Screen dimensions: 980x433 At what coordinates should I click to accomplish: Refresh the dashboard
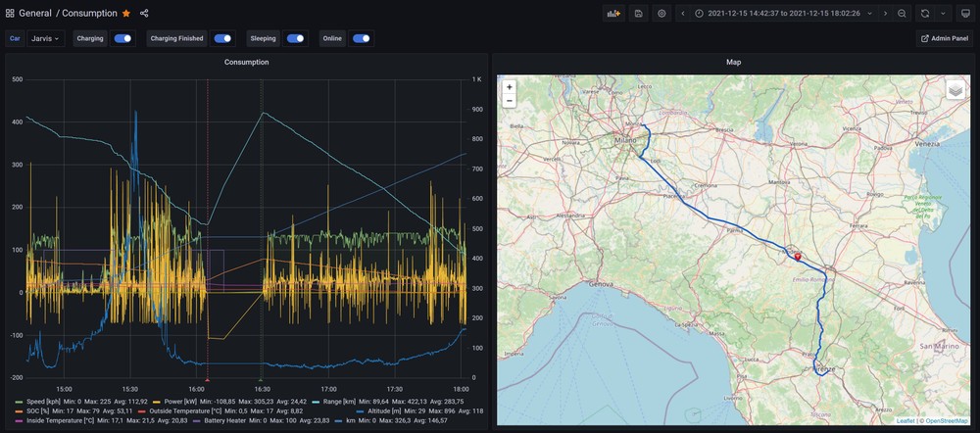[x=924, y=14]
